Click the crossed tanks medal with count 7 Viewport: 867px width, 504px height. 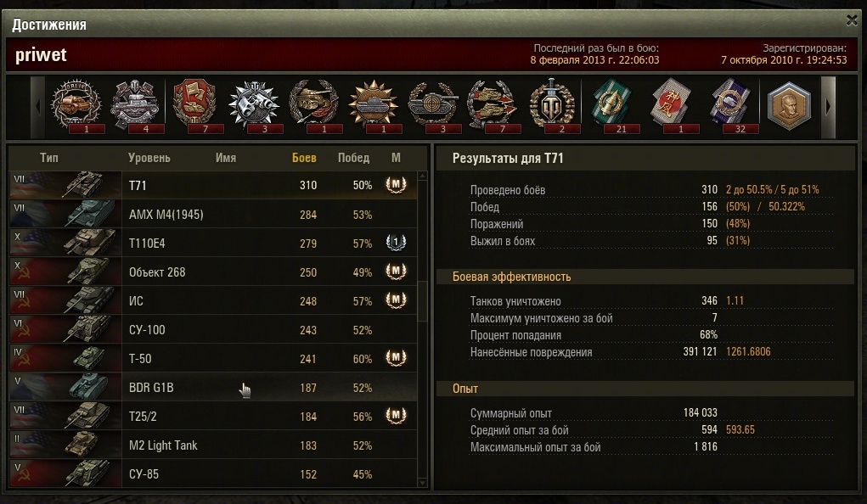(492, 104)
